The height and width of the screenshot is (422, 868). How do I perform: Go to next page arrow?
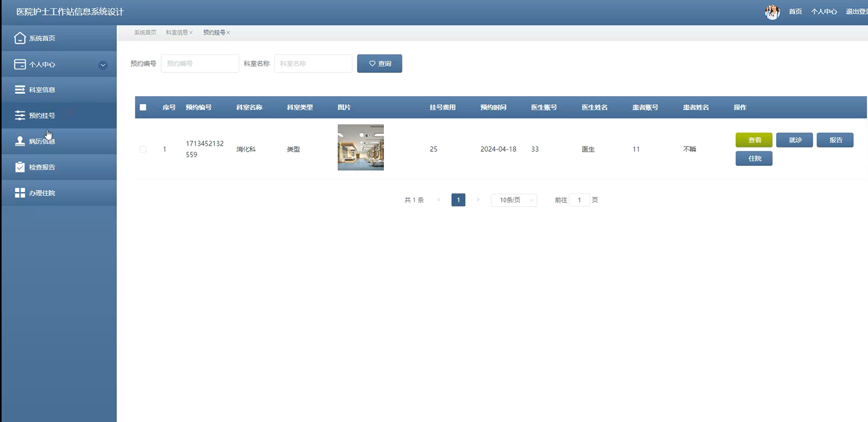click(478, 200)
